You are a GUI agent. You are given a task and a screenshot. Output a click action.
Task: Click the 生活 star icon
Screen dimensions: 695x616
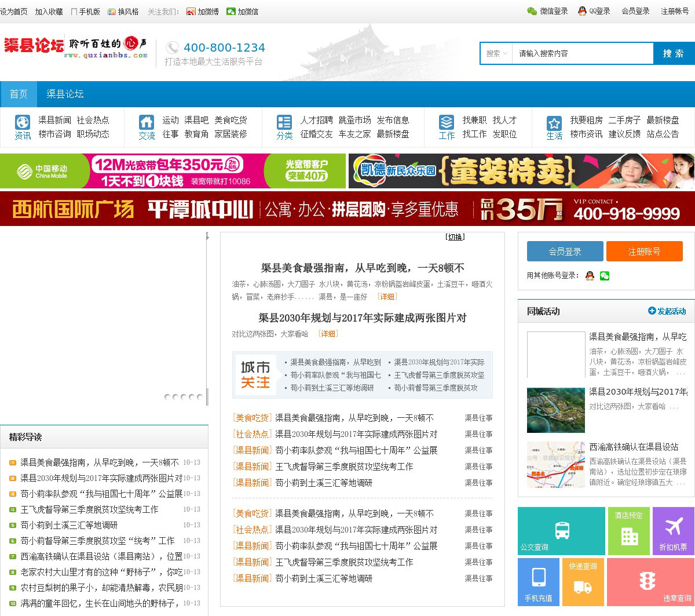tap(554, 123)
